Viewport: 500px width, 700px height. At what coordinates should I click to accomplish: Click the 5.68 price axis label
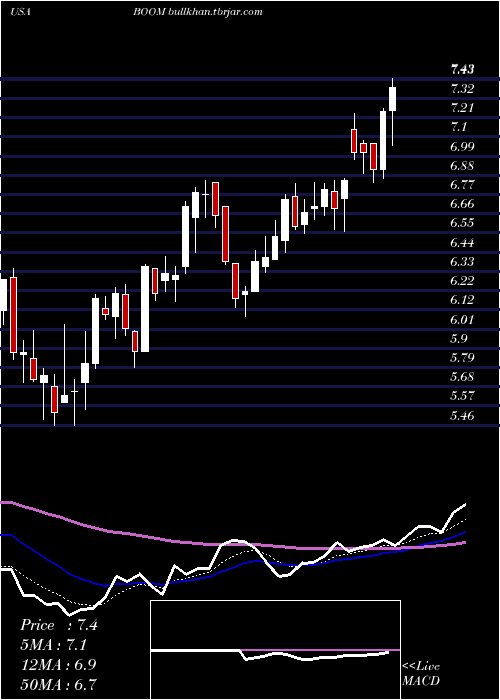[x=462, y=377]
